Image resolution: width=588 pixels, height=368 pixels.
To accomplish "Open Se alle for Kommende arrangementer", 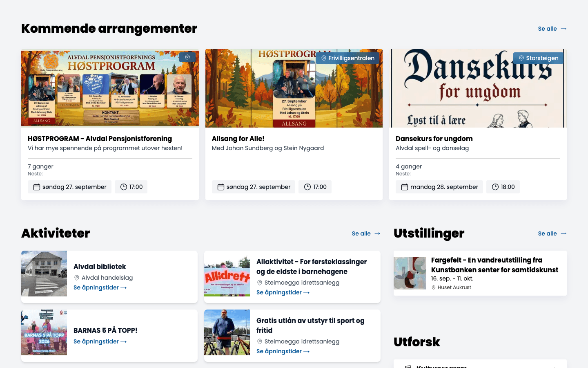I will tap(552, 29).
